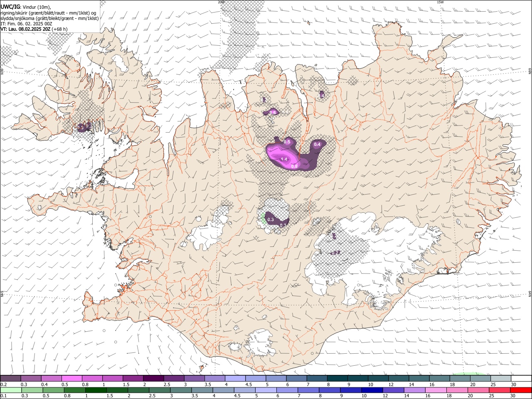Image resolution: width=532 pixels, height=399 pixels.
Task: Pick the darkest green 1 swatch in the lower legend
Action: [96, 390]
